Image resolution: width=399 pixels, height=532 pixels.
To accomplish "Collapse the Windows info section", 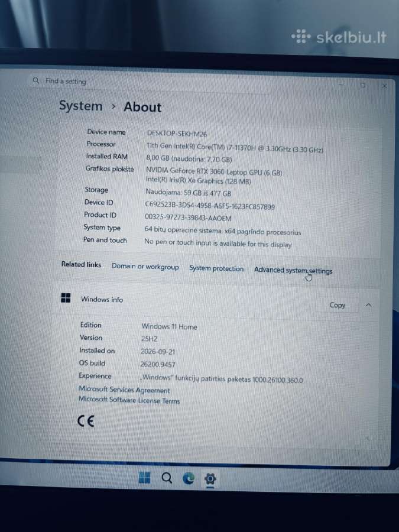I will pyautogui.click(x=368, y=305).
